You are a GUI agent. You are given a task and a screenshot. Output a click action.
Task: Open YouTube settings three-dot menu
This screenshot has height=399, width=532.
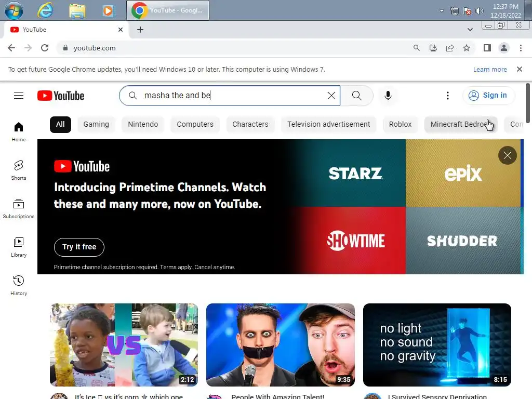point(447,96)
